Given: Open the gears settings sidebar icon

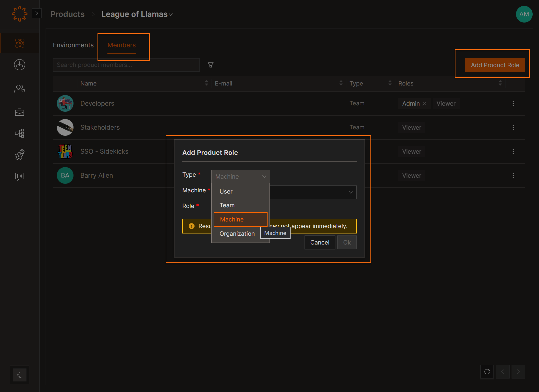Looking at the screenshot, I should 20,155.
